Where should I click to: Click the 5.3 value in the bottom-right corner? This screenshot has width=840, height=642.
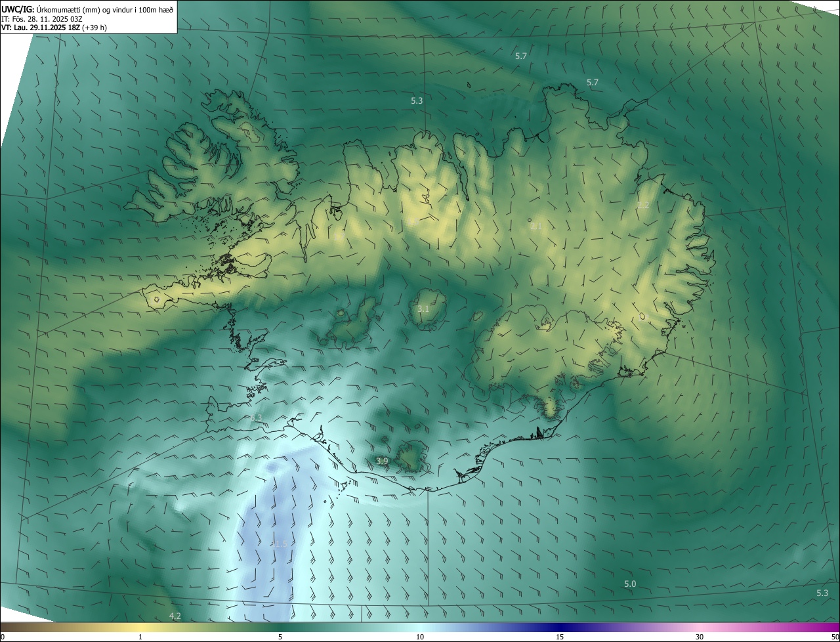tap(822, 593)
